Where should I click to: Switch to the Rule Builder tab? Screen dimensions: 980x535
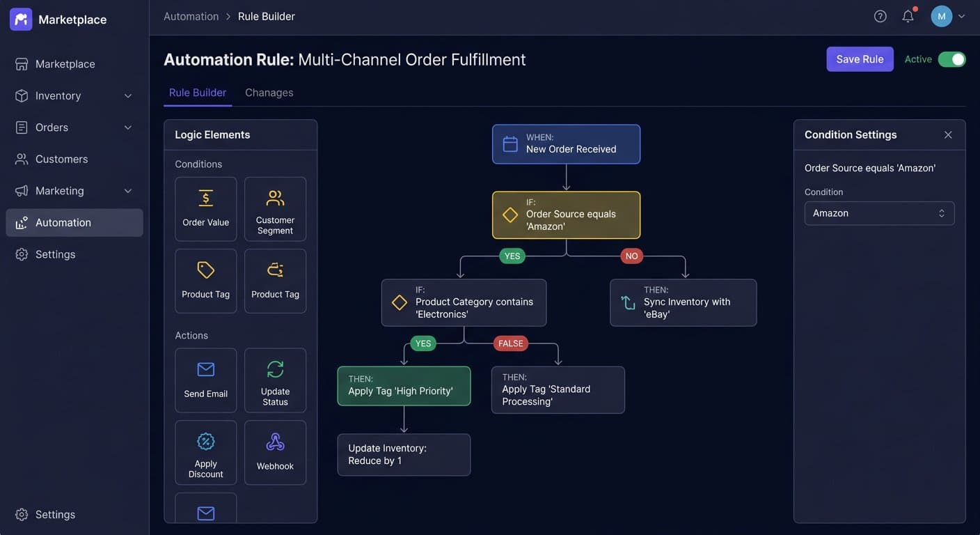198,93
